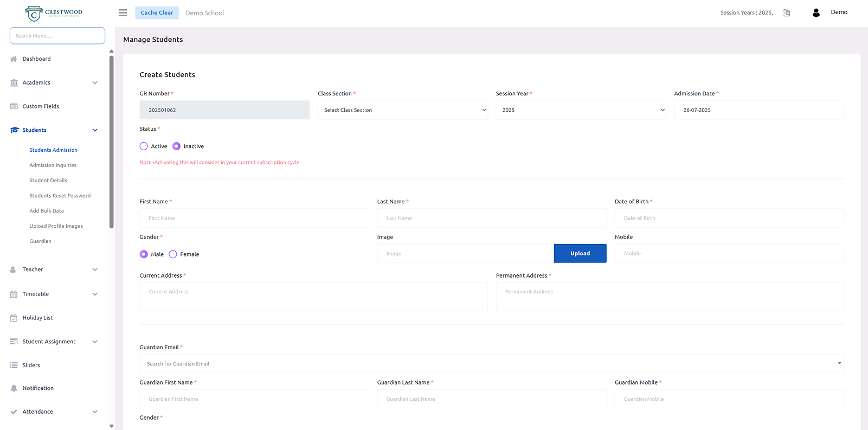The image size is (868, 430).
Task: Click the hamburger menu icon
Action: coord(123,12)
